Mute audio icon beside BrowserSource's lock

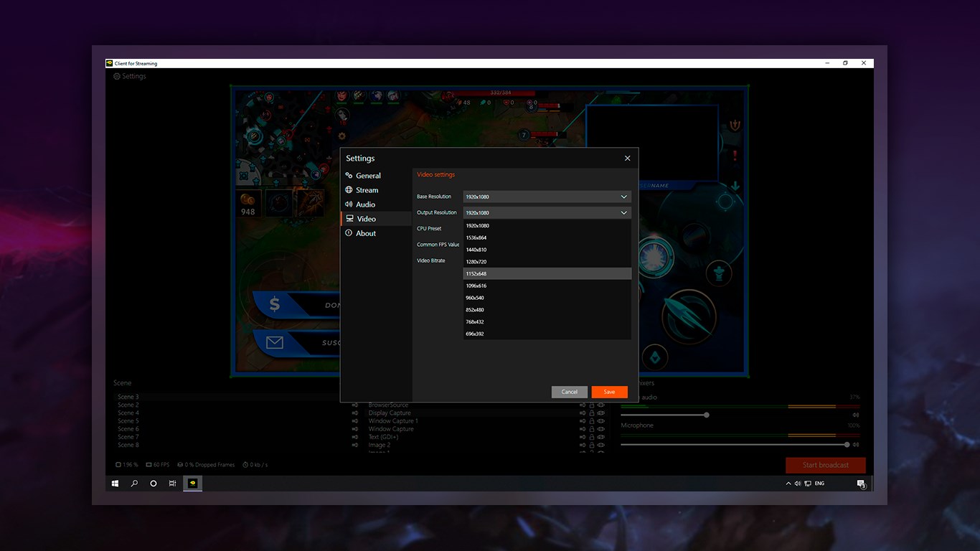(583, 405)
